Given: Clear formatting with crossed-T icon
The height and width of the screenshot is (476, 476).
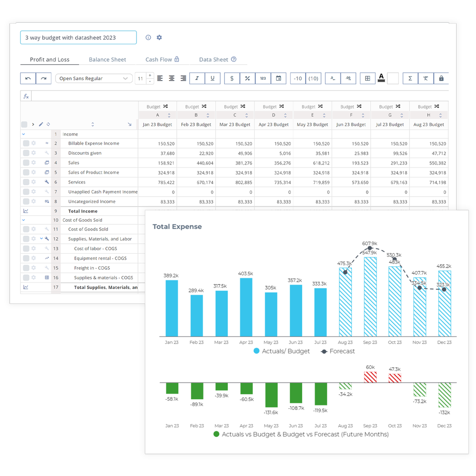Looking at the screenshot, I should coord(426,78).
